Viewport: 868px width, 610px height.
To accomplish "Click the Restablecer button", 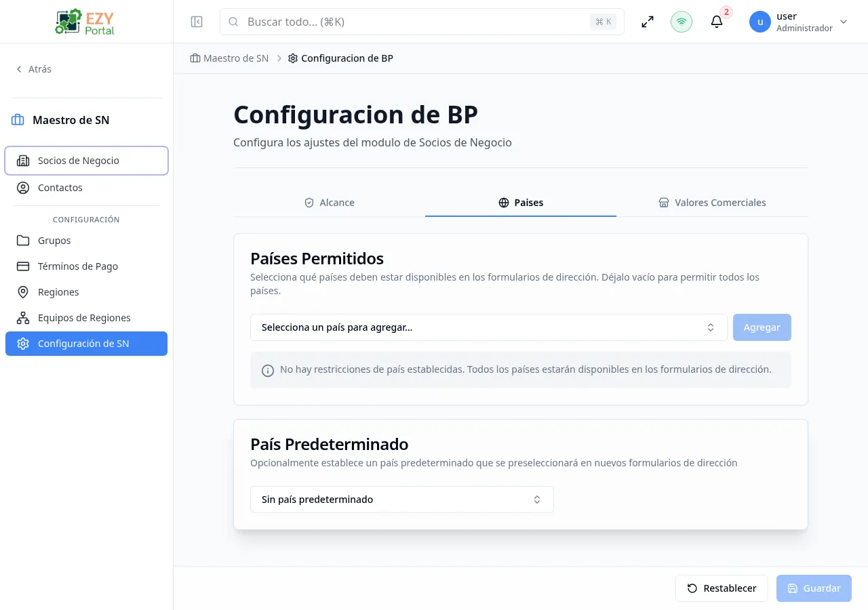I will click(722, 588).
